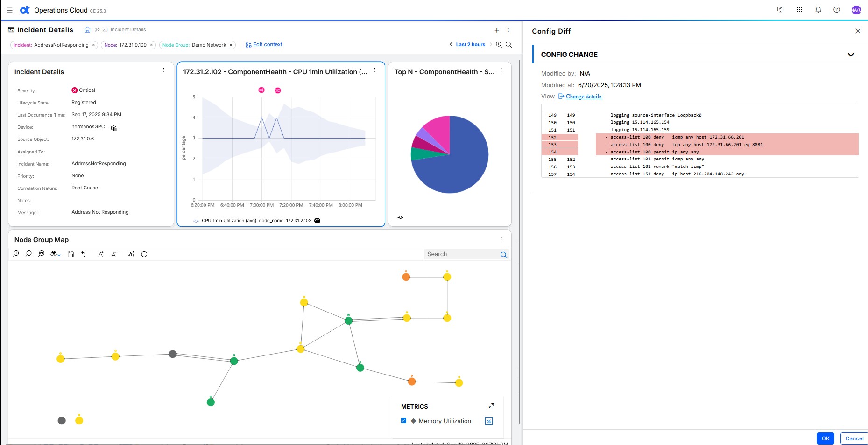Click the map zoom-to-fit icon
Image resolution: width=868 pixels, height=445 pixels.
[41, 254]
